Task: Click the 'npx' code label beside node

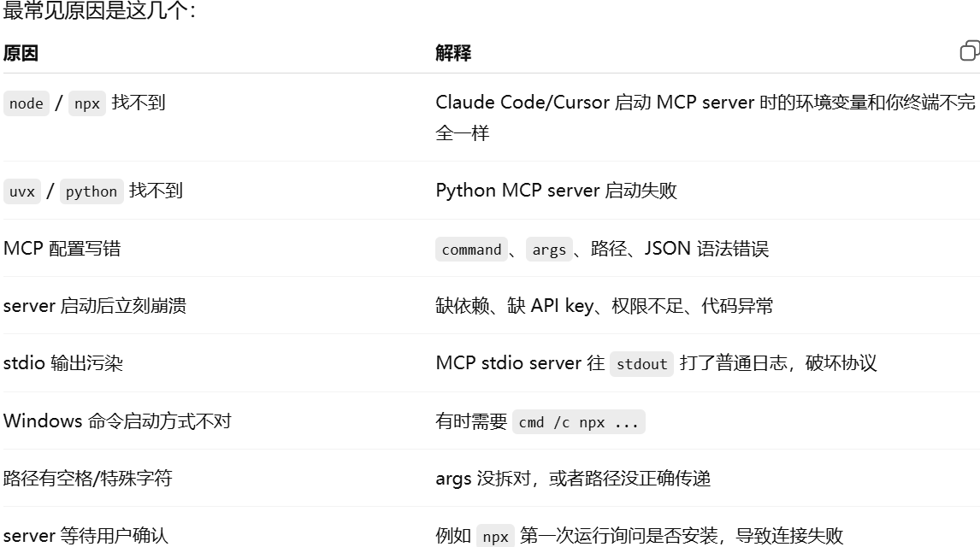Action: [x=87, y=103]
